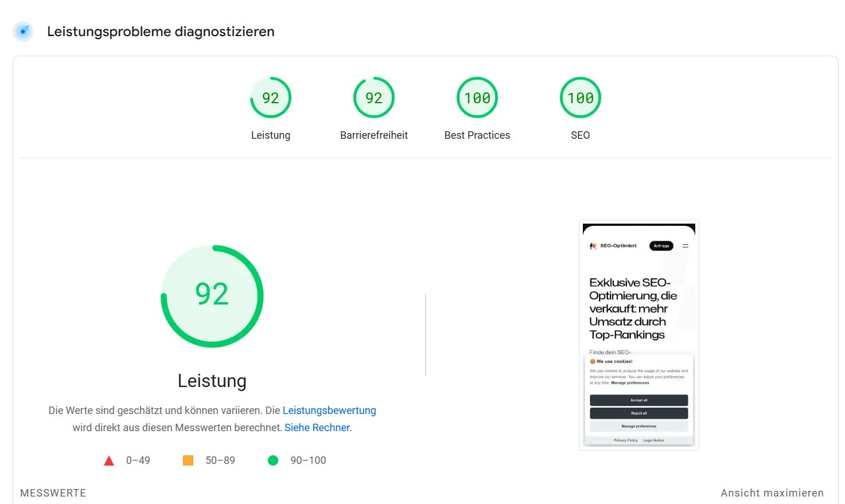Image resolution: width=845 pixels, height=504 pixels.
Task: Click the large 92 performance progress ring
Action: click(212, 295)
